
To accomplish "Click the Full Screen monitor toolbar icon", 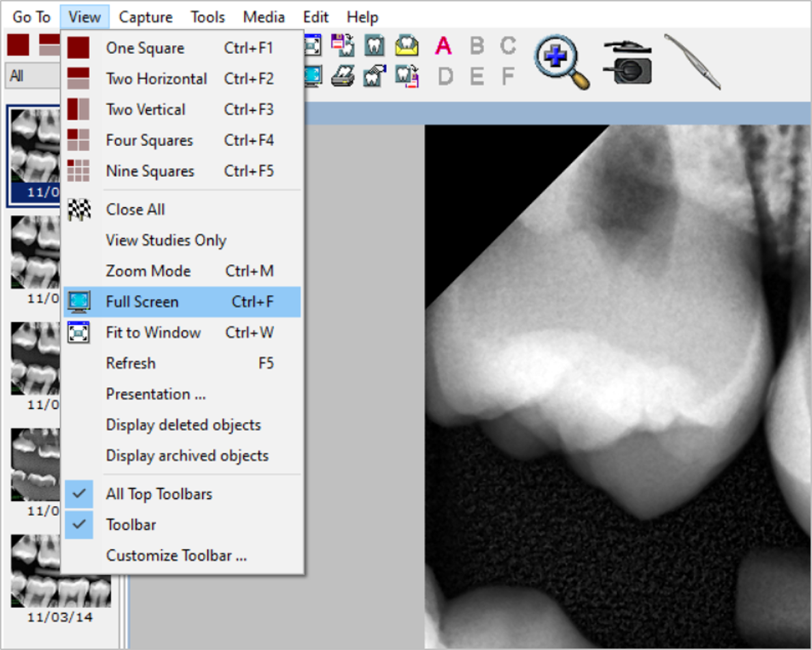I will coord(313,76).
